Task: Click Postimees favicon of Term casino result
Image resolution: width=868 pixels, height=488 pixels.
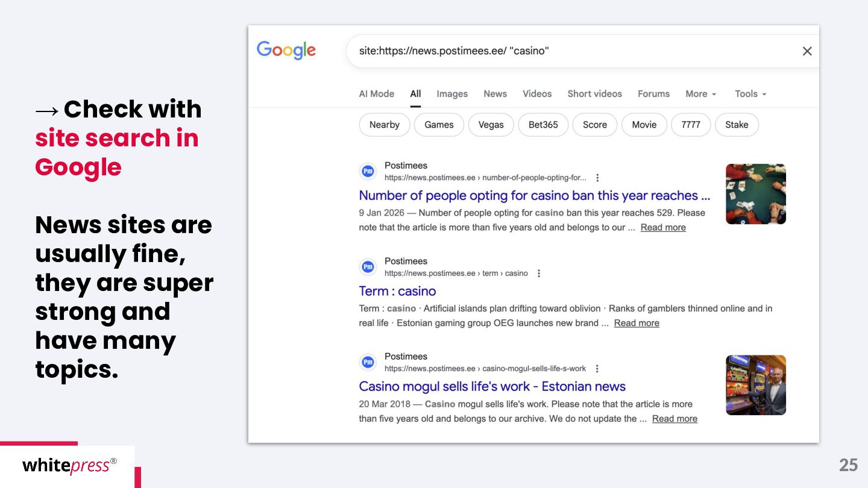Action: 368,267
